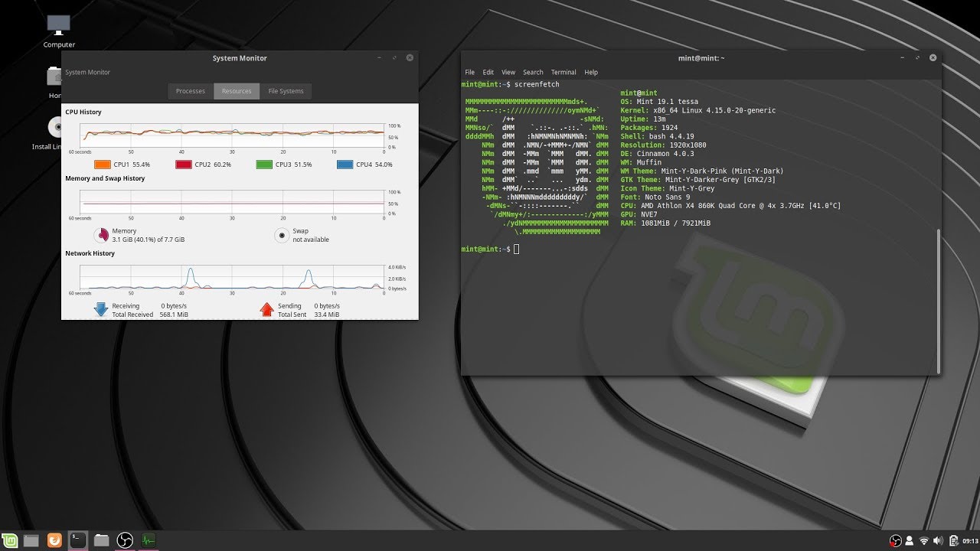
Task: Open the terminal View menu
Action: (x=508, y=72)
